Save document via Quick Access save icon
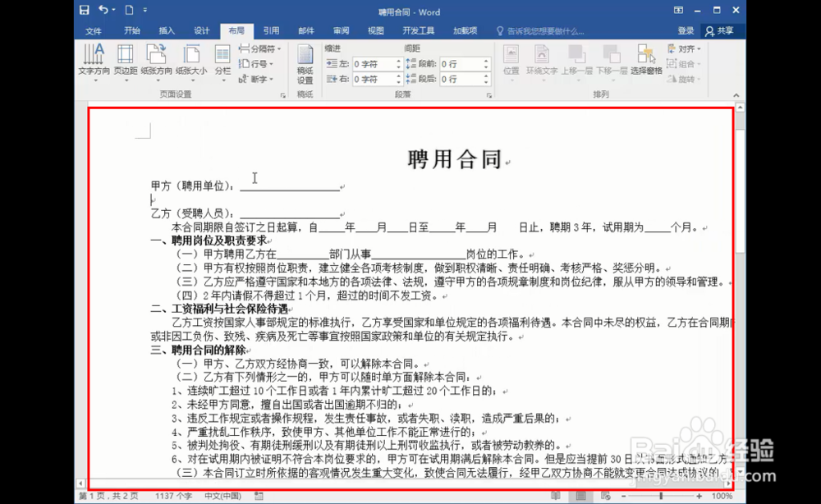 coord(85,10)
